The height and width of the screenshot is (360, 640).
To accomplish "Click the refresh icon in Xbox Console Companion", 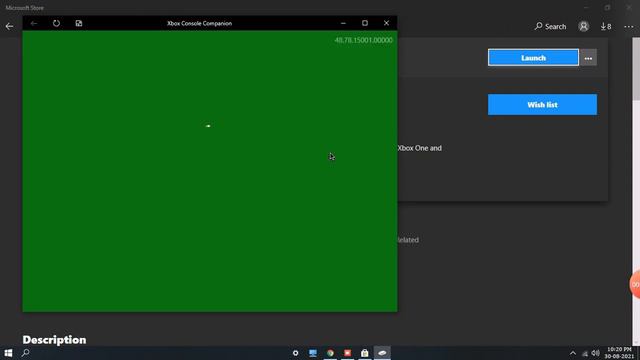I will click(x=56, y=23).
